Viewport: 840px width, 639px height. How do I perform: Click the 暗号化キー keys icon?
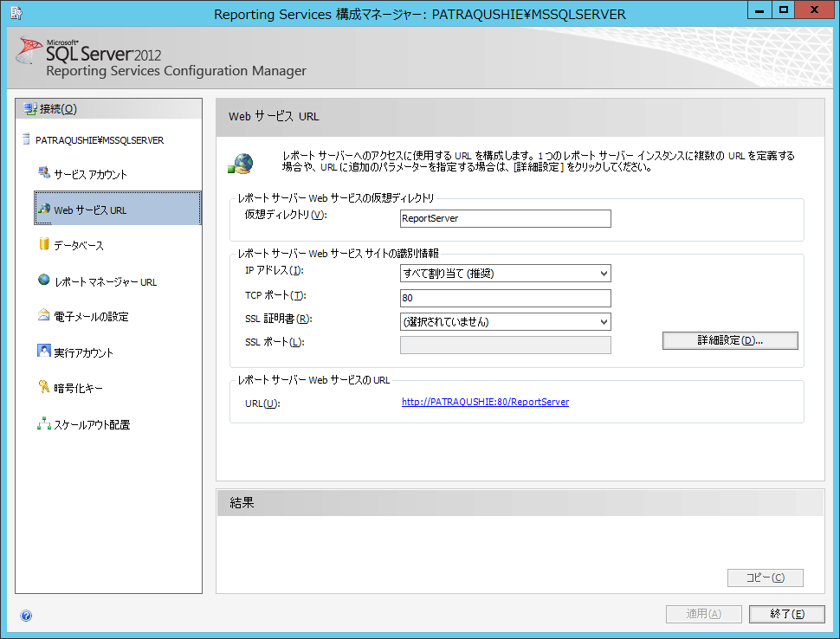44,386
